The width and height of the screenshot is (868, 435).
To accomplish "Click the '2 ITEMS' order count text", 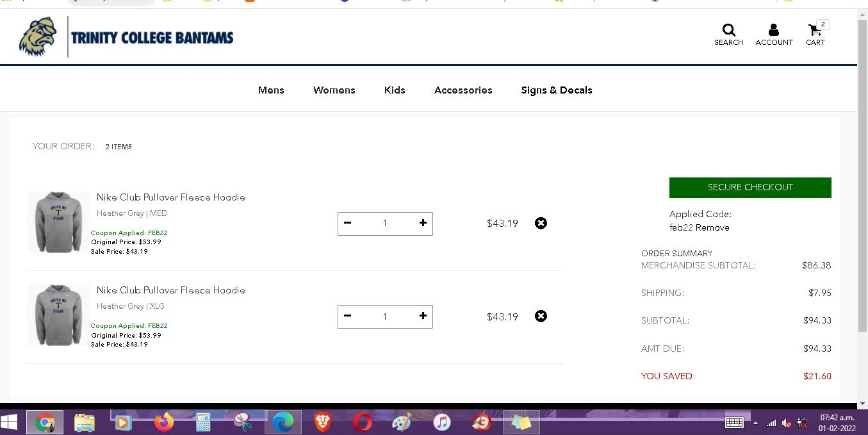I will point(119,147).
